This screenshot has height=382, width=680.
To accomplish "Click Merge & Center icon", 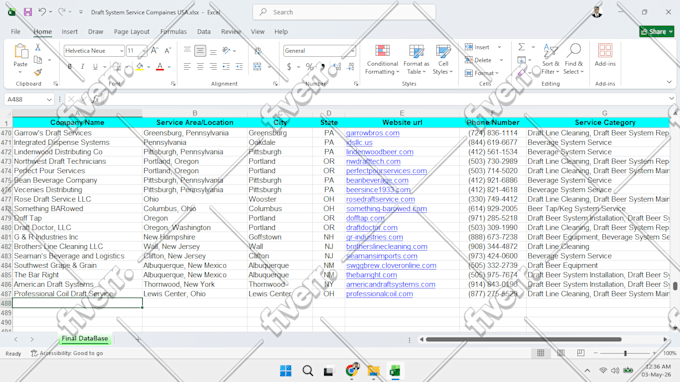I will pos(258,67).
